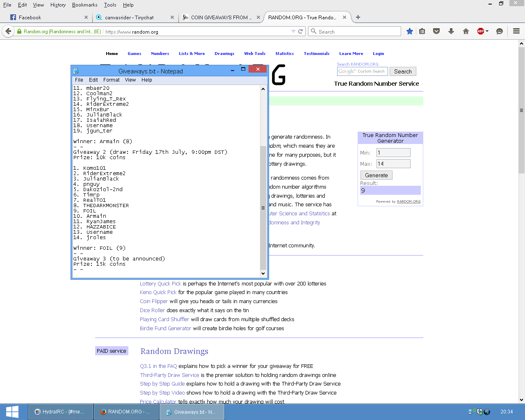
Task: Open the Lottery Quick Pick link
Action: (160, 283)
